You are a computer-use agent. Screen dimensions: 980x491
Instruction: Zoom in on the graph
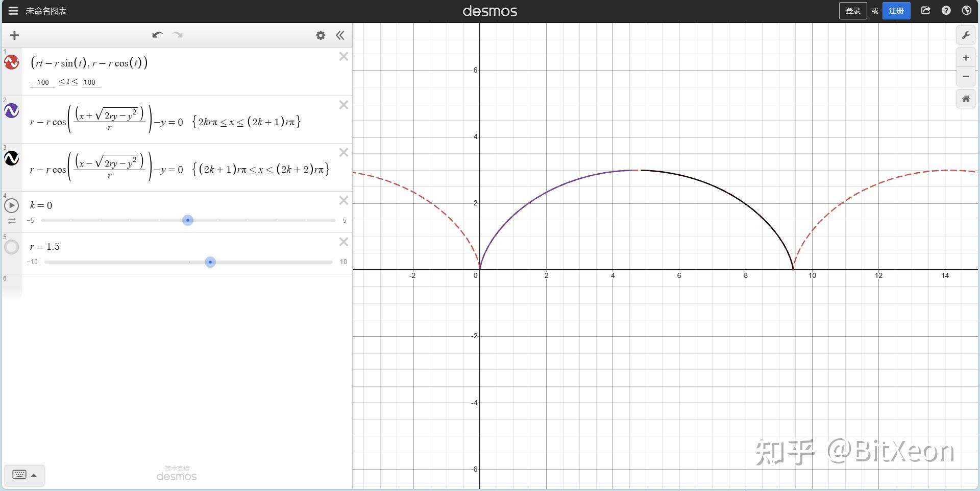click(x=966, y=58)
